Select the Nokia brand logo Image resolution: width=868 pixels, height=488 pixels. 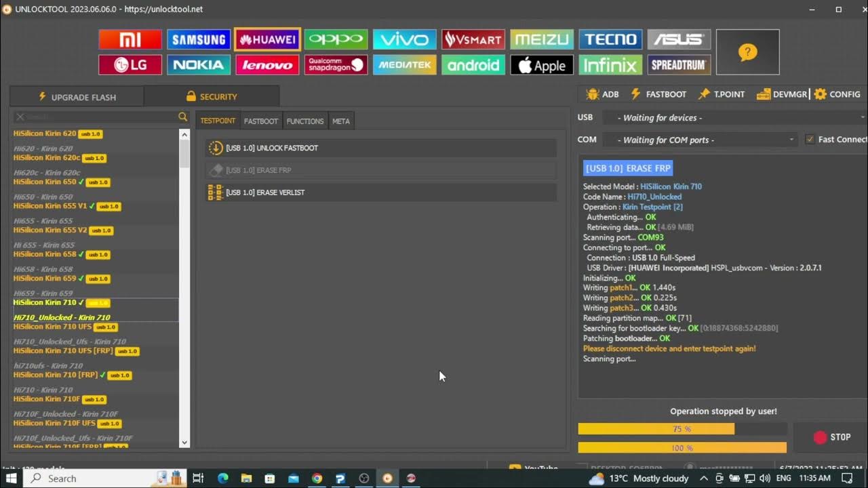click(x=199, y=65)
